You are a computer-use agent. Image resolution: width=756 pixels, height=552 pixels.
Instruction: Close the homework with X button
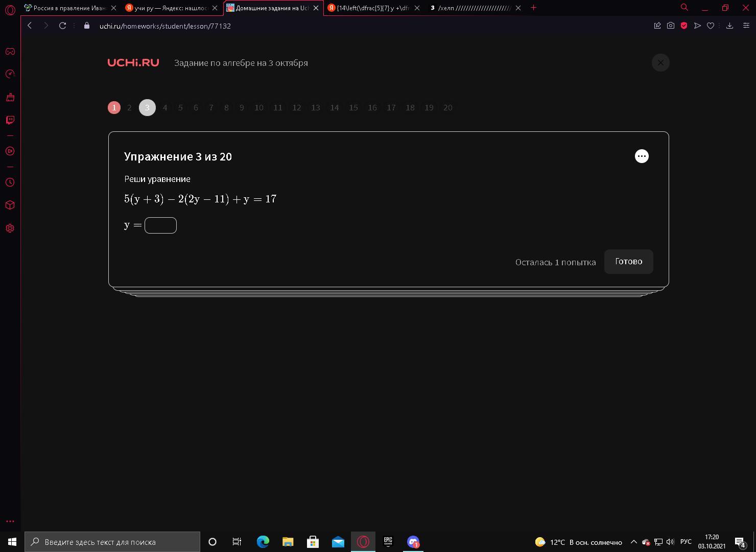coord(660,62)
